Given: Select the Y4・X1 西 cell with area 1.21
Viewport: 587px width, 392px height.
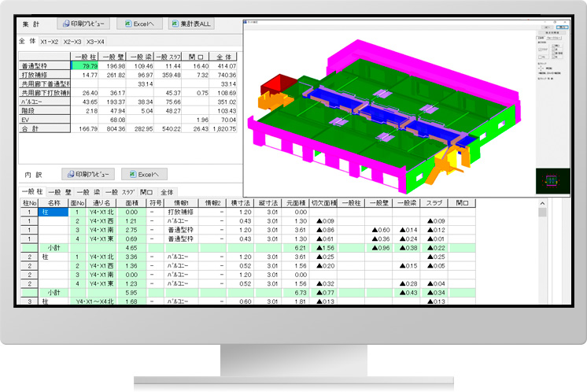Looking at the screenshot, I should click(x=101, y=221).
